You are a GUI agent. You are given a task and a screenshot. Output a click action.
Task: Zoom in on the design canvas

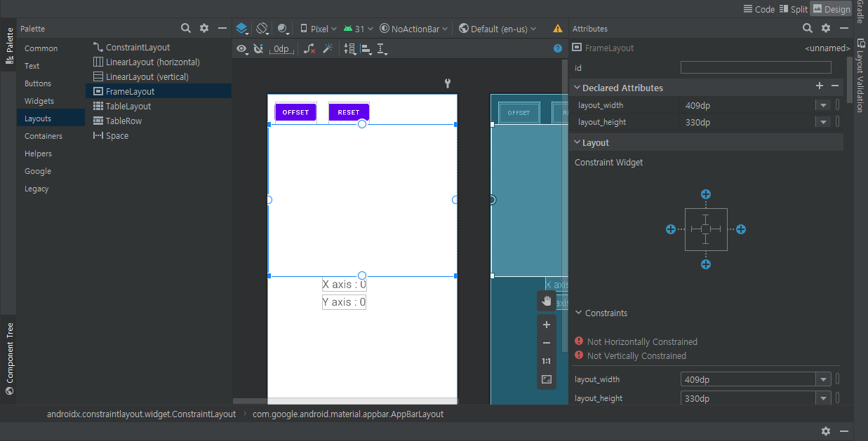(547, 325)
